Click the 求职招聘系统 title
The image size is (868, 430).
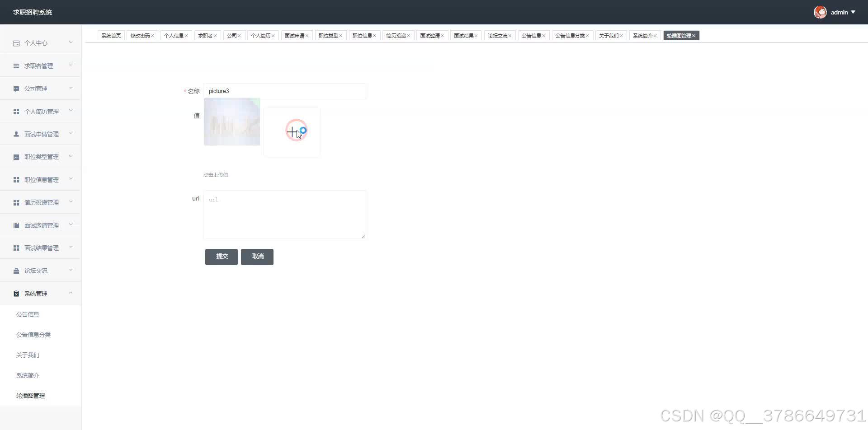coord(33,12)
